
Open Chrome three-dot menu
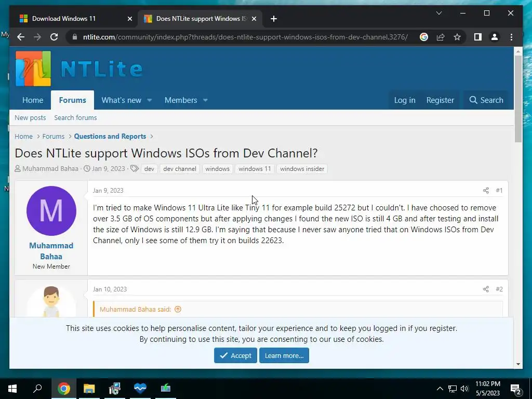[x=511, y=37]
